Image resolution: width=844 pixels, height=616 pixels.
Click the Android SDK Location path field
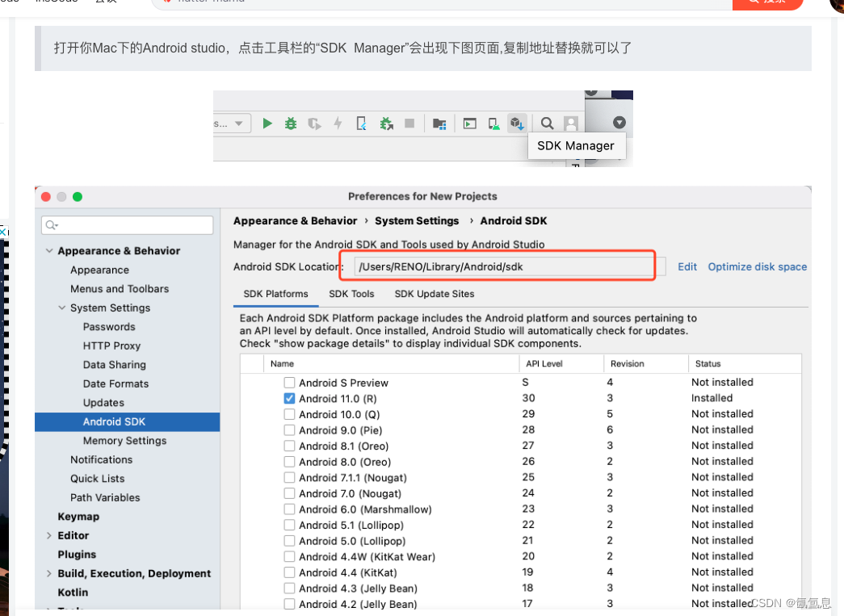pyautogui.click(x=510, y=267)
